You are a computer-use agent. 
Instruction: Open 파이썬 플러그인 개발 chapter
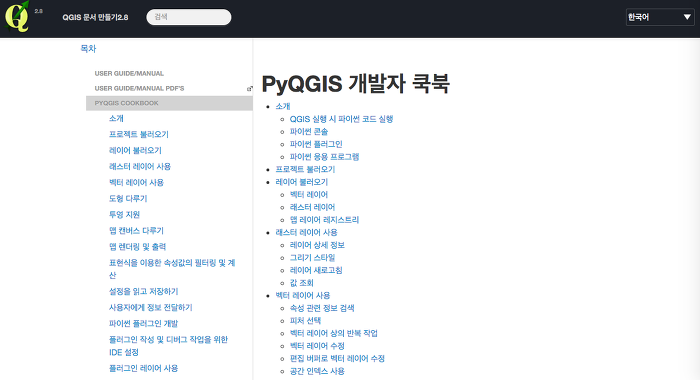[x=143, y=324]
